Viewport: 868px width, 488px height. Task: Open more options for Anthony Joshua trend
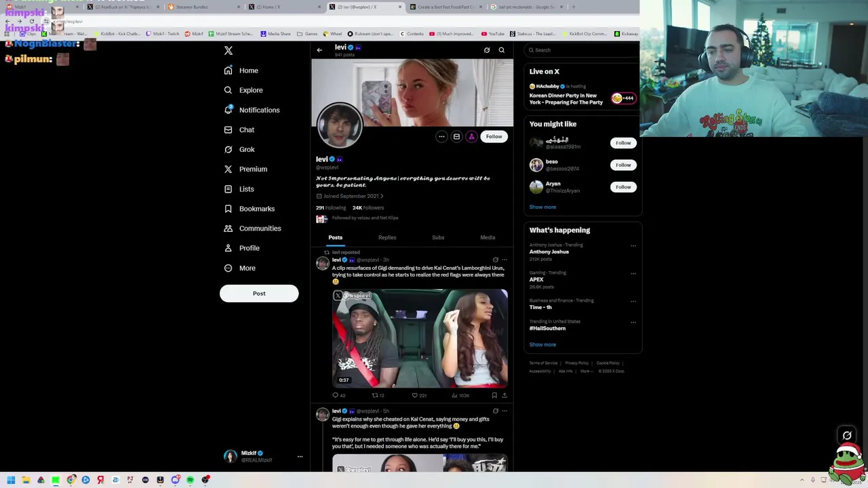(x=633, y=246)
